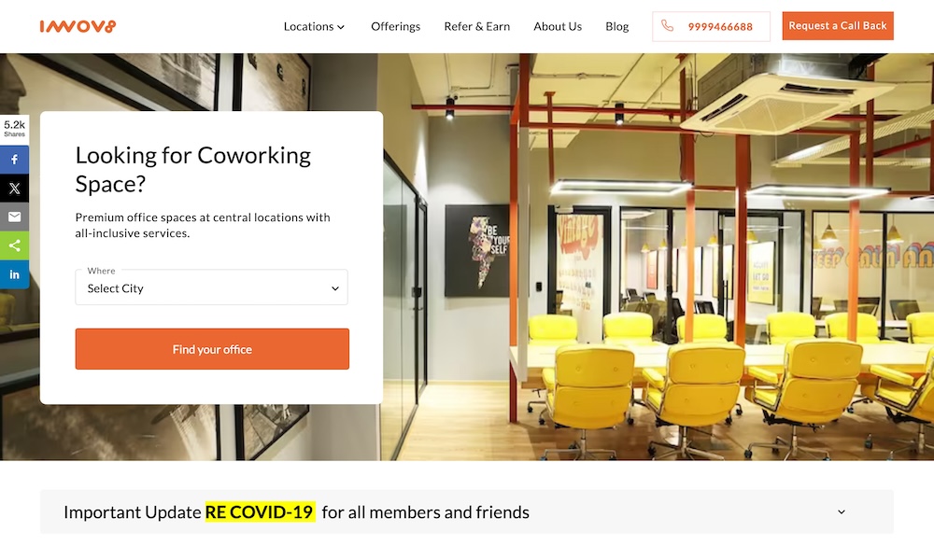The width and height of the screenshot is (934, 560).
Task: Open the green ShareThis icon
Action: (x=14, y=245)
